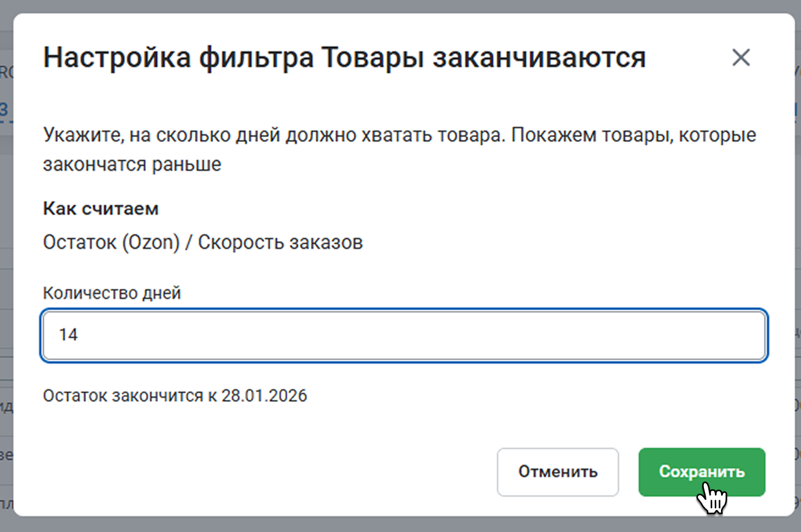Click the Остаток закончится к hint text
The height and width of the screenshot is (532, 801).
click(131, 396)
